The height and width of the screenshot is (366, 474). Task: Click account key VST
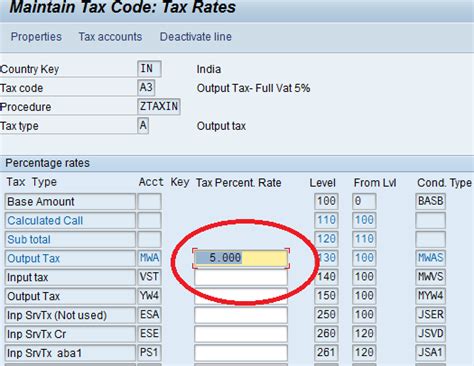149,277
